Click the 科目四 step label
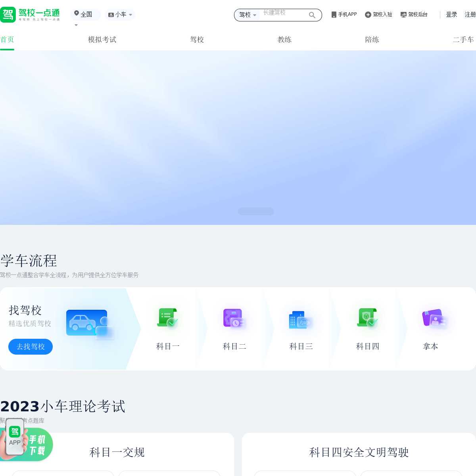The width and height of the screenshot is (476, 476). [x=368, y=346]
